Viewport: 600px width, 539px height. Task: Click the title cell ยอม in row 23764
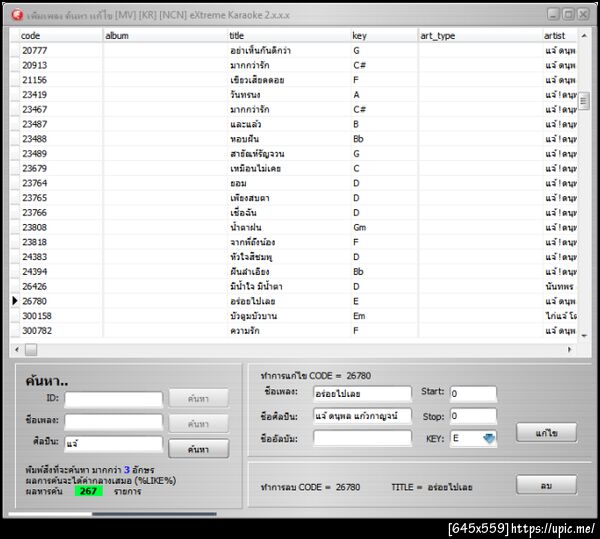(289, 183)
